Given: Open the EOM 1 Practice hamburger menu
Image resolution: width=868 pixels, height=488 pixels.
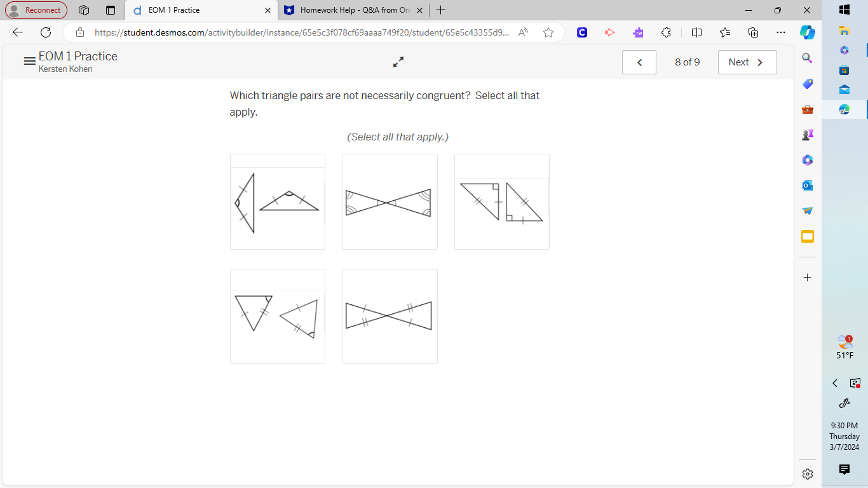Looking at the screenshot, I should tap(29, 61).
